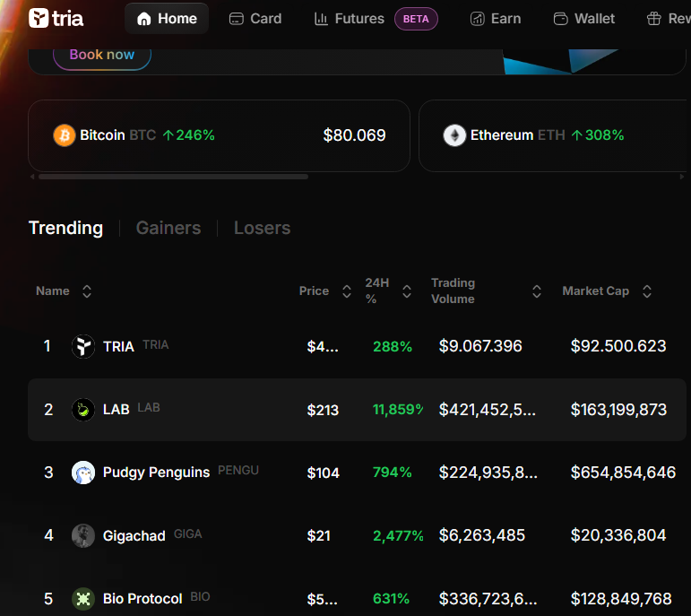Click TRIA trading volume $9.067.396
The width and height of the screenshot is (691, 616).
[x=480, y=346]
